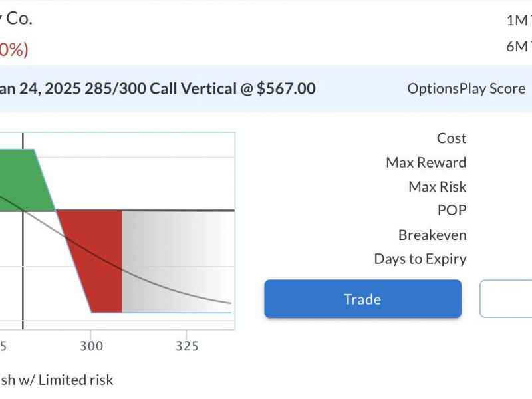Click the 325 price axis label
532x399 pixels.
pyautogui.click(x=187, y=346)
